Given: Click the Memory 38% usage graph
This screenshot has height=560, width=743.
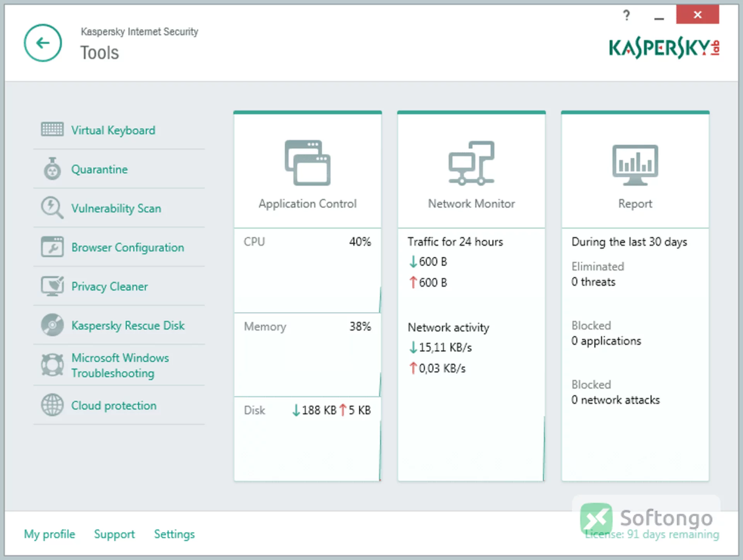Looking at the screenshot, I should point(308,355).
